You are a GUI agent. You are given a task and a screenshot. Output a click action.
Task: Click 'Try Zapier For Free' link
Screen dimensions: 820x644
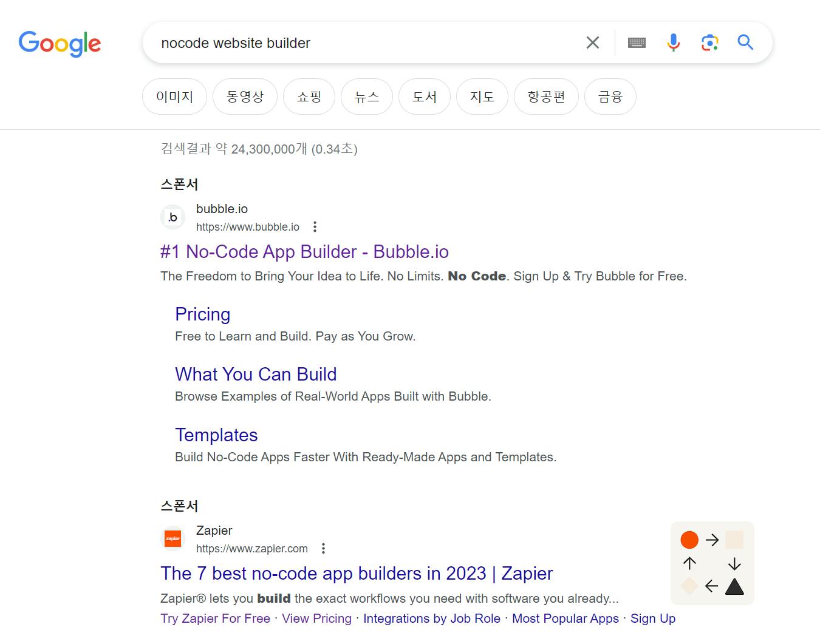point(215,619)
